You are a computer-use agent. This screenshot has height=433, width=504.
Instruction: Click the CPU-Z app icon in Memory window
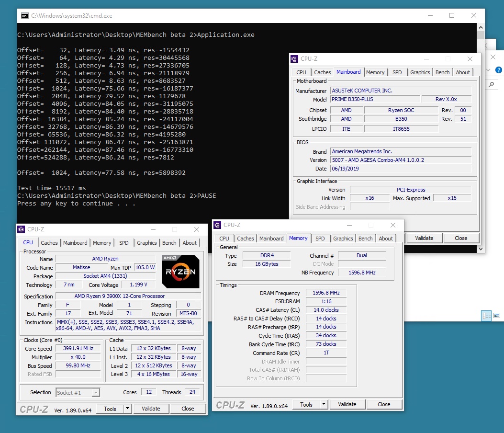tap(217, 225)
